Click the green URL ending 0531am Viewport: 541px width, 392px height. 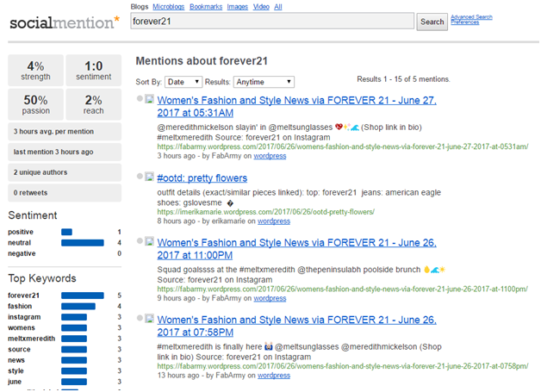(343, 146)
